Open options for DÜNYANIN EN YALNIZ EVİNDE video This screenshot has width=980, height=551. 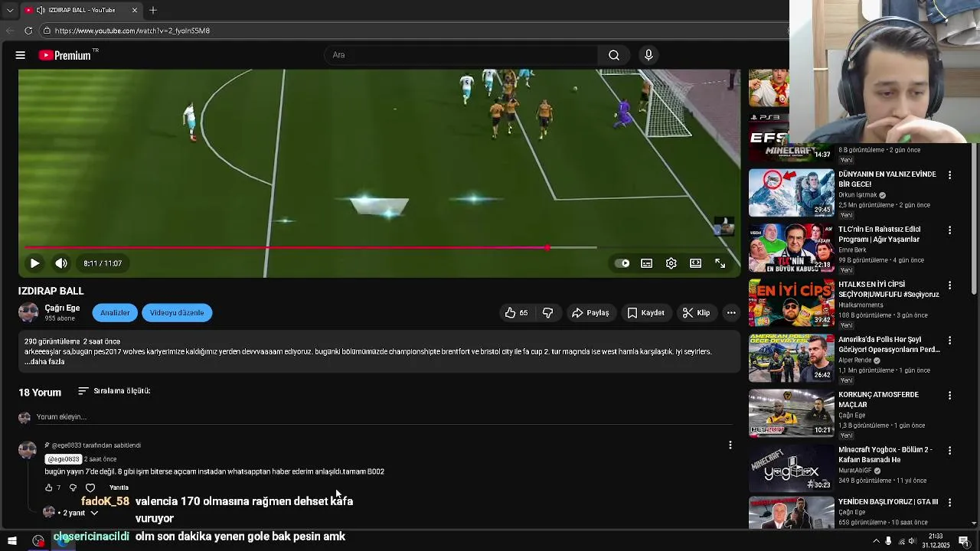pos(949,175)
